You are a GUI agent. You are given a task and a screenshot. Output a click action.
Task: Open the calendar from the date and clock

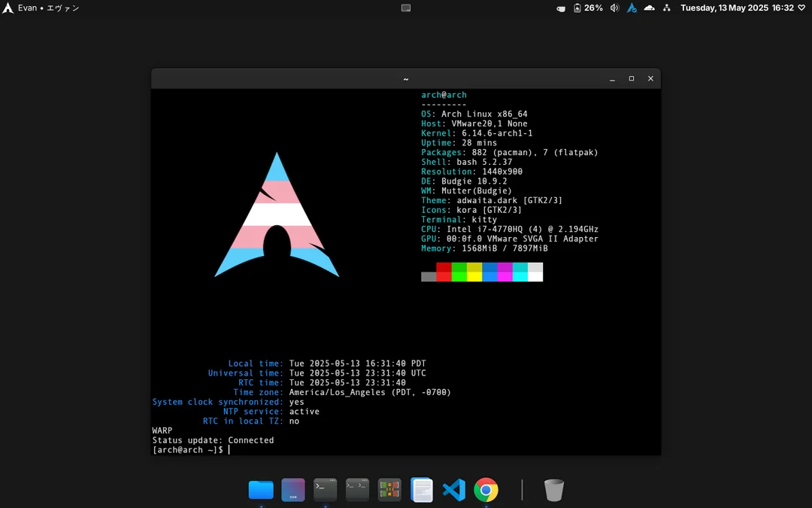[737, 8]
